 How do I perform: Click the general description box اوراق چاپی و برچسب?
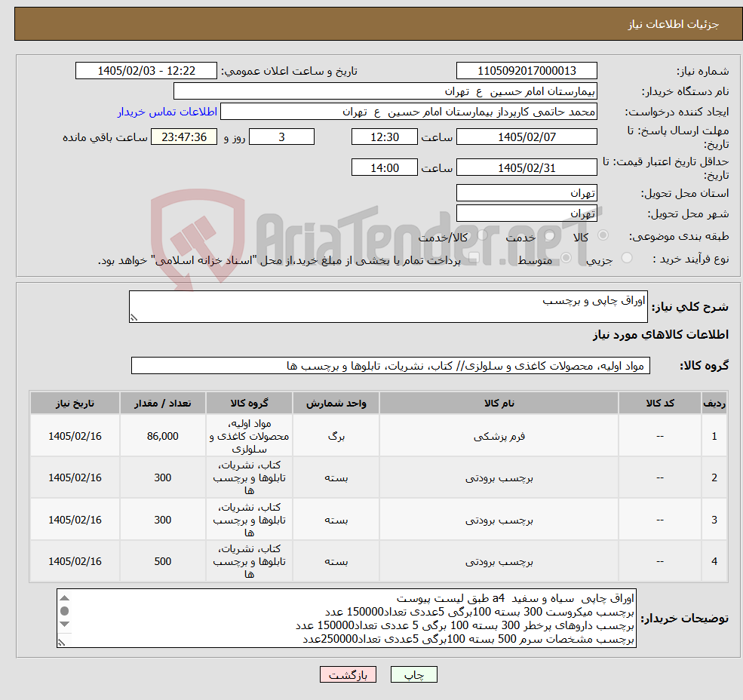click(388, 307)
